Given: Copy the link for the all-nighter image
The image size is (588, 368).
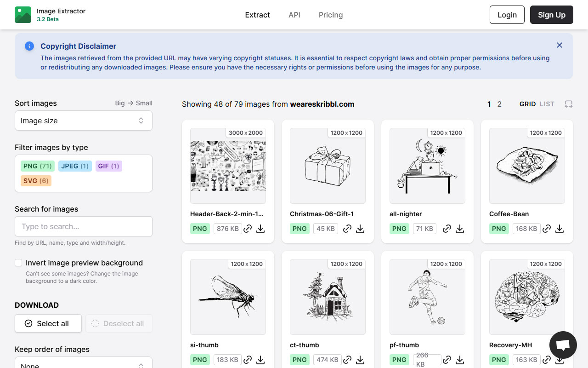Looking at the screenshot, I should tap(447, 229).
